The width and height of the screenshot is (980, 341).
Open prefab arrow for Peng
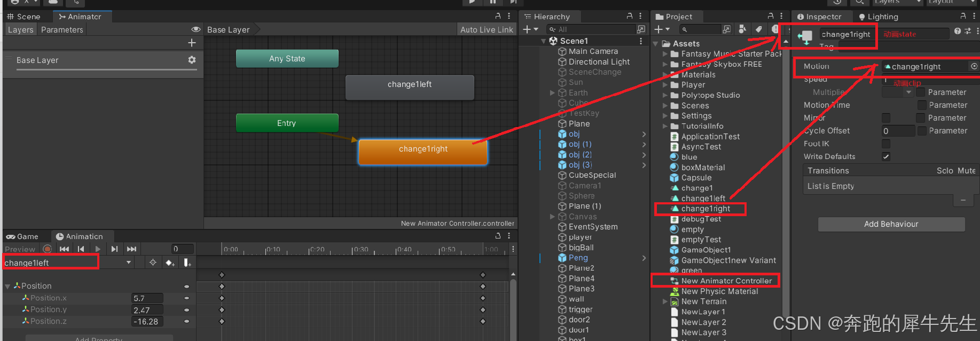pos(644,258)
